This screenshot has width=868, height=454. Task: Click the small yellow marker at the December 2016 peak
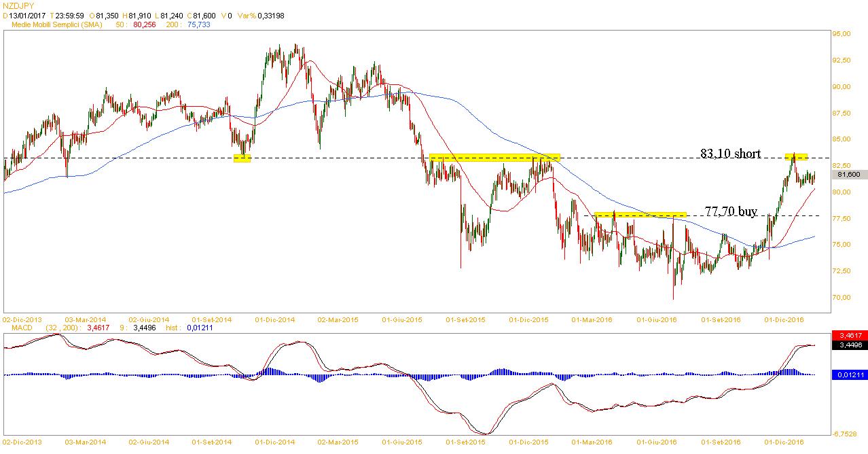797,157
